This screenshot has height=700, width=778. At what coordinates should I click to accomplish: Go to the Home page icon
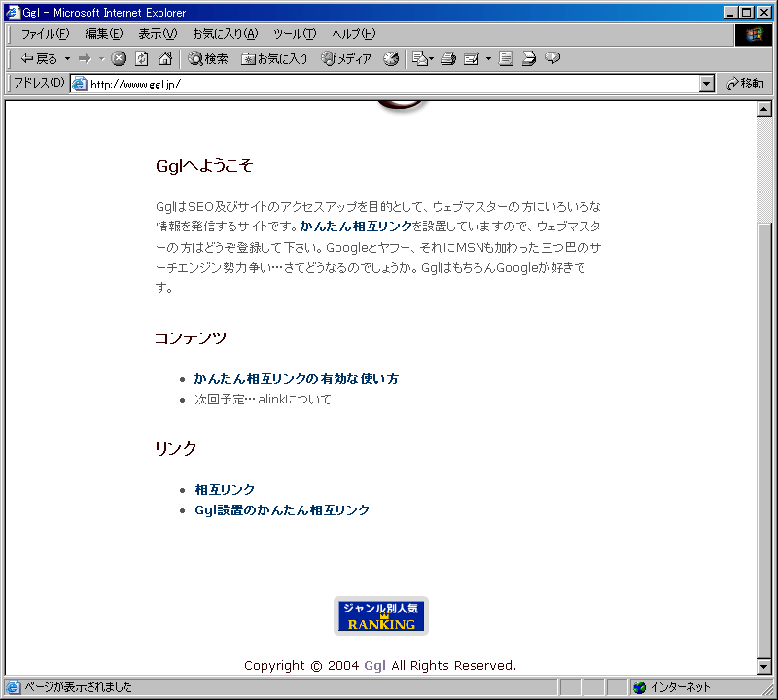(x=165, y=59)
